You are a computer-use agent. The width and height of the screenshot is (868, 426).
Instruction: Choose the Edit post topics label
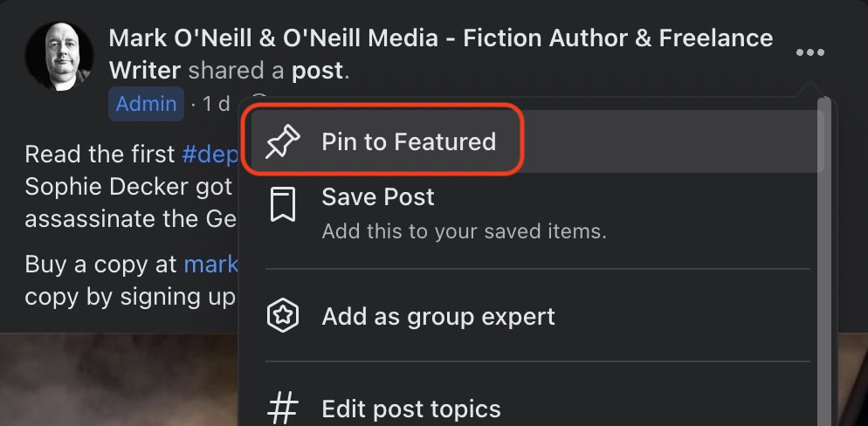[x=410, y=409]
